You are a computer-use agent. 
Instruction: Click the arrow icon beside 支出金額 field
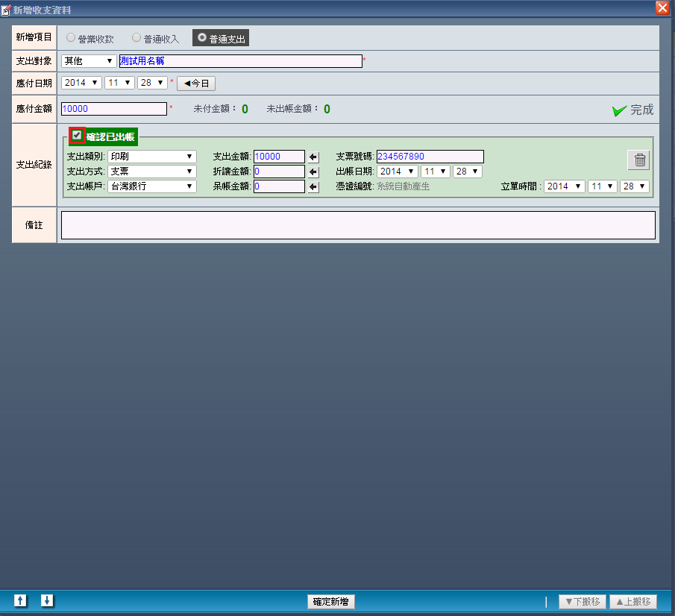tap(314, 157)
